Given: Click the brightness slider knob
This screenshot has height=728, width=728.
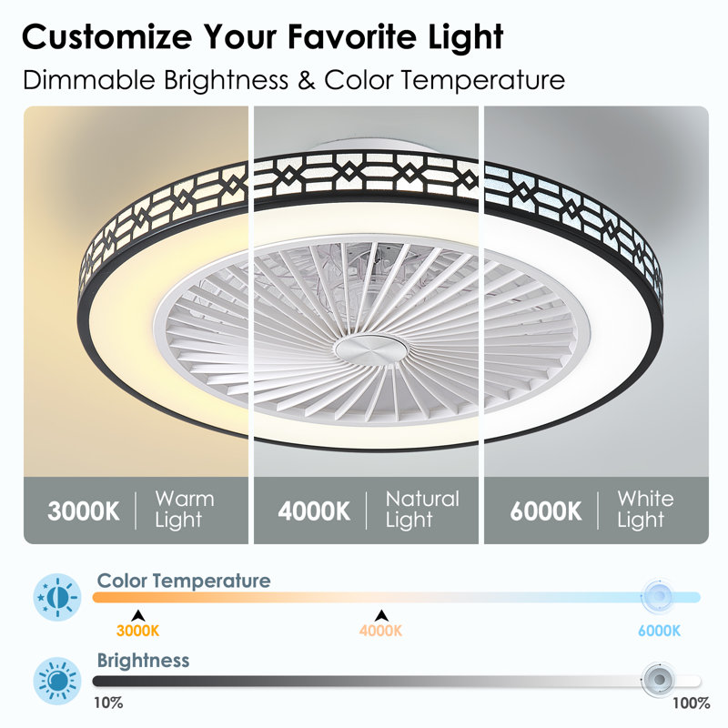Looking at the screenshot, I should click(x=659, y=680).
